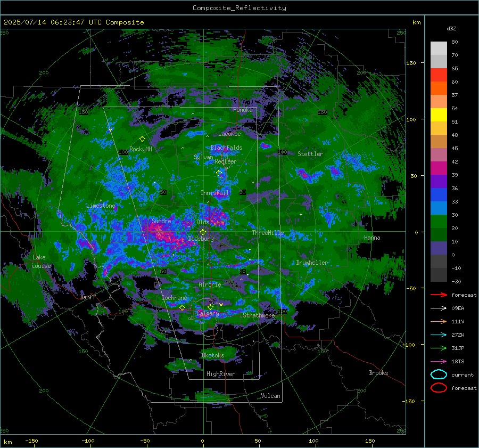
Task: Select the bright yellow 54–51 dBZ swatch
Action: tap(439, 115)
